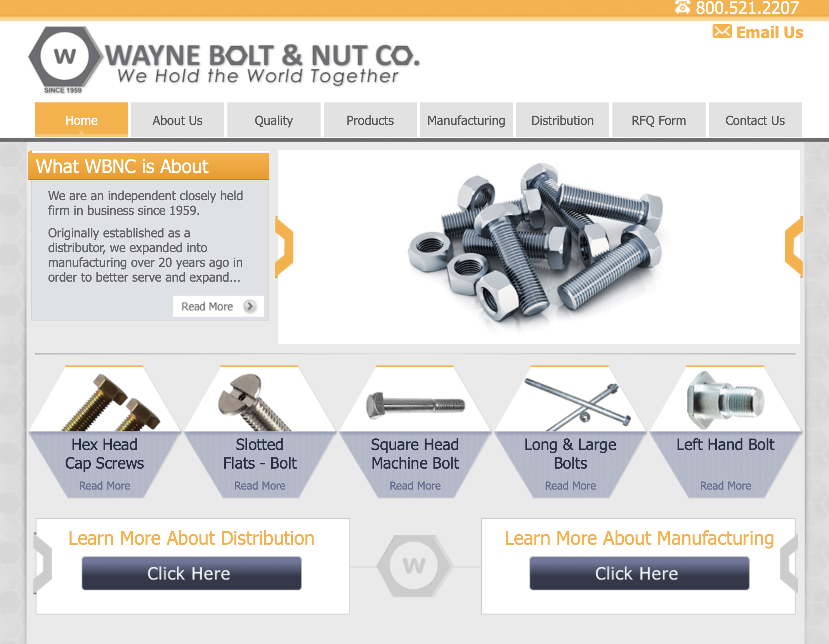Viewport: 829px width, 644px height.
Task: Click the envelope icon beside Email Us
Action: [722, 31]
